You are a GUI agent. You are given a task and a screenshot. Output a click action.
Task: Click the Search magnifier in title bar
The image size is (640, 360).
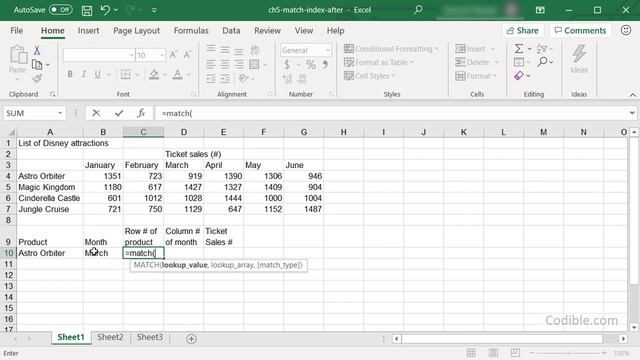[x=418, y=10]
